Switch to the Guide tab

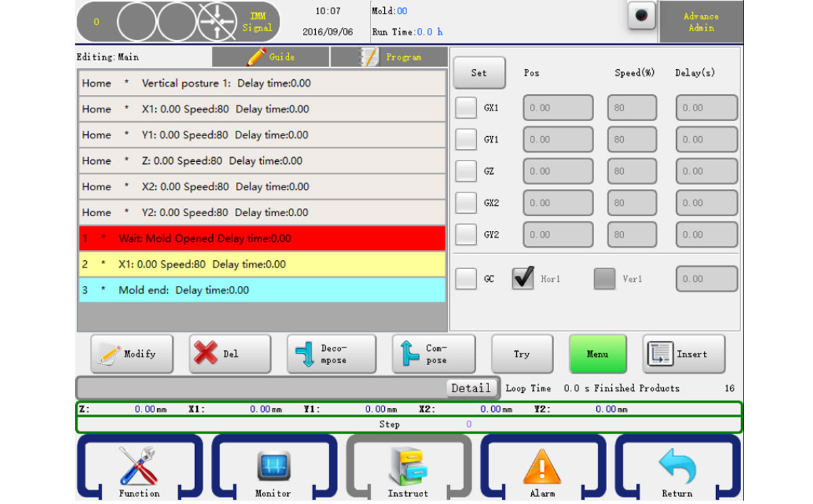(x=271, y=57)
